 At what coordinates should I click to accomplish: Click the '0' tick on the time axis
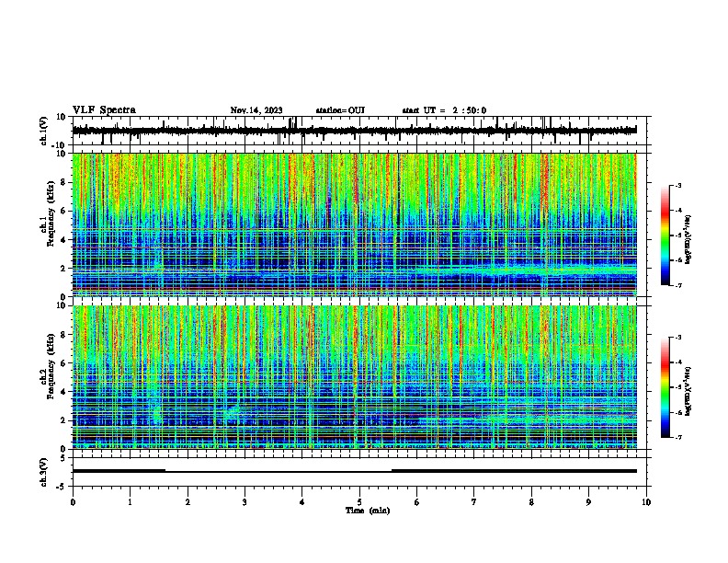[x=73, y=502]
